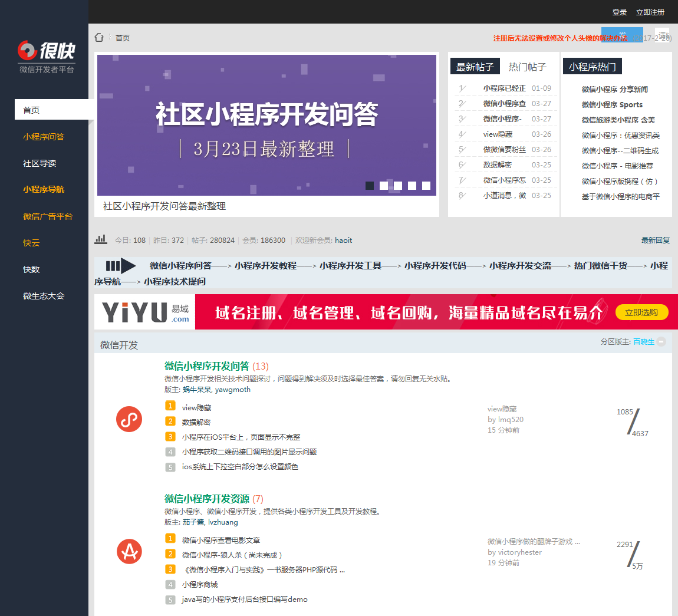Open the red 微信小程序开发资源 forum icon
This screenshot has width=678, height=616.
click(129, 552)
